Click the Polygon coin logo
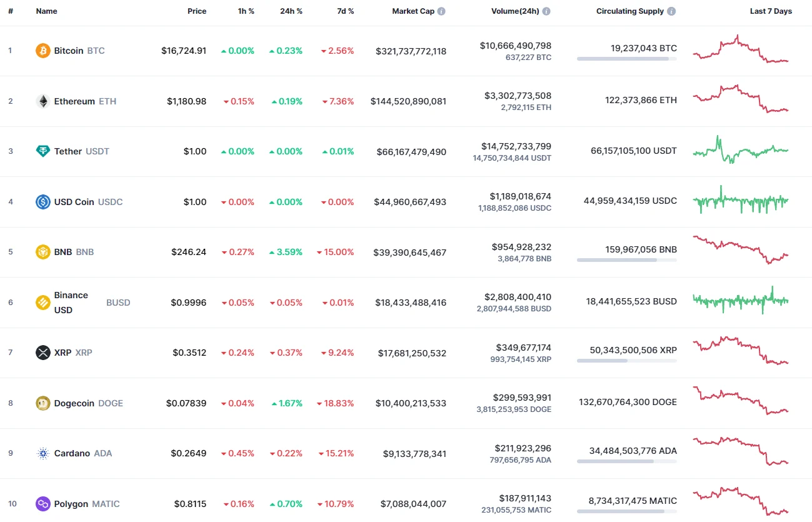This screenshot has height=522, width=812. point(43,503)
